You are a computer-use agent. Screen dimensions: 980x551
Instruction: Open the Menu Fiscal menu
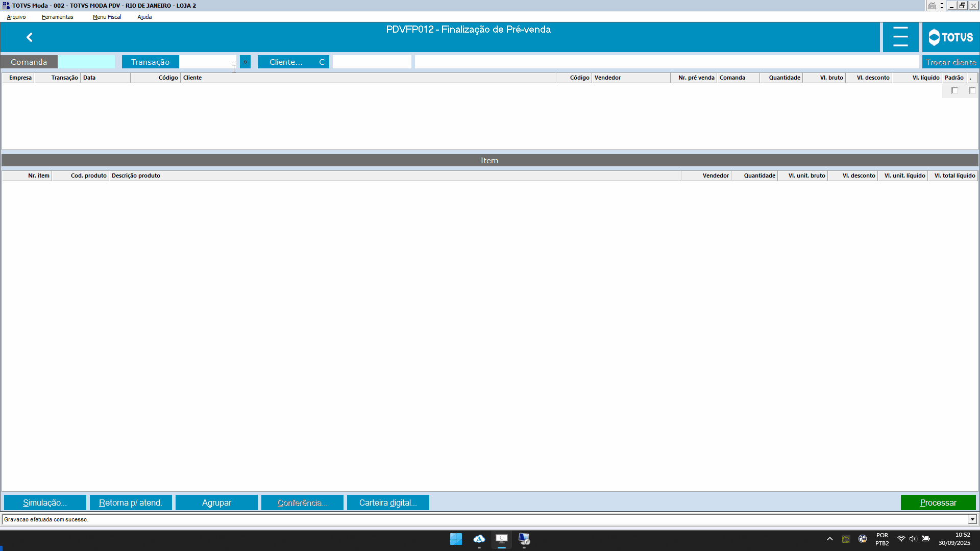[x=107, y=17]
